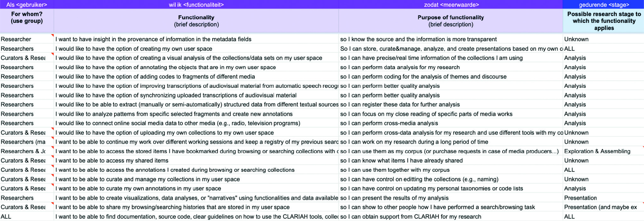Screen dimensions: 644x221
Task: Click the note indicator on the first Researcher cell
Action: tap(52, 35)
